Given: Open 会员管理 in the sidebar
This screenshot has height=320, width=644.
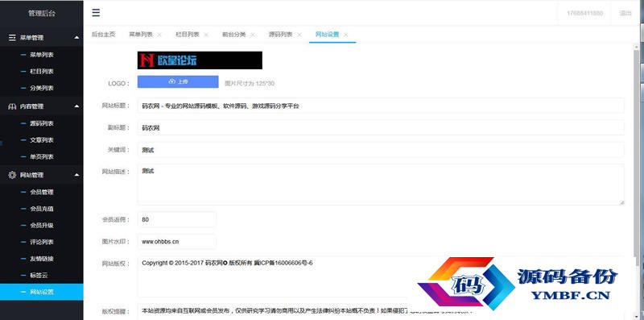Looking at the screenshot, I should point(42,192).
